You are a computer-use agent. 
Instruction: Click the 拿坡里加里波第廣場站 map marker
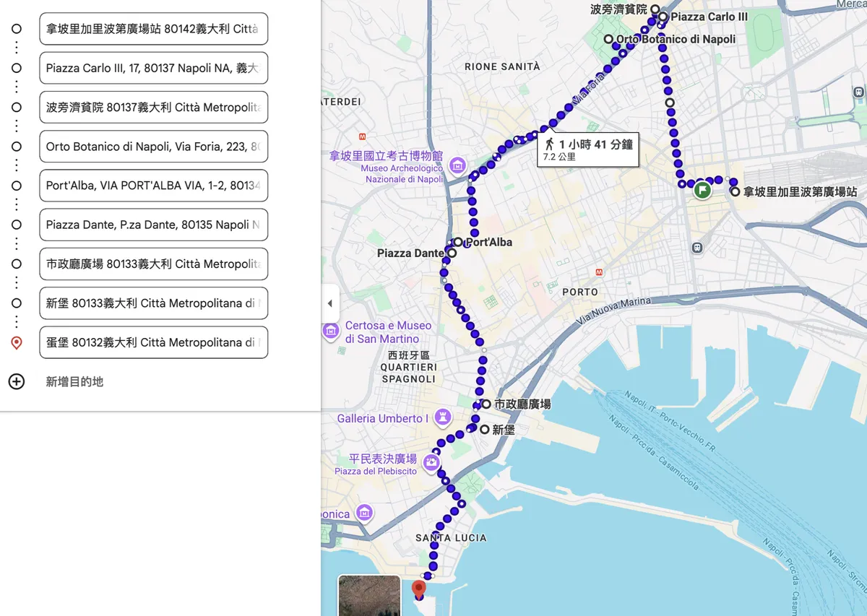coord(735,192)
